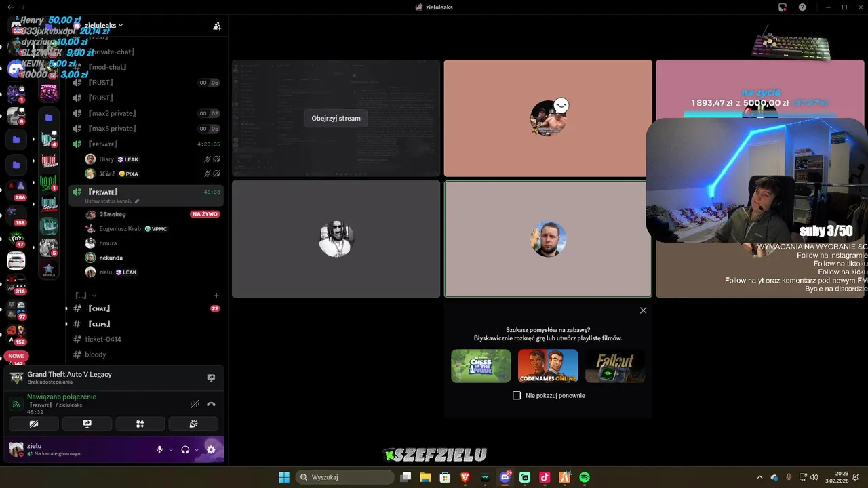Select zielu in the voice list
The image size is (868, 488).
pos(153,272)
